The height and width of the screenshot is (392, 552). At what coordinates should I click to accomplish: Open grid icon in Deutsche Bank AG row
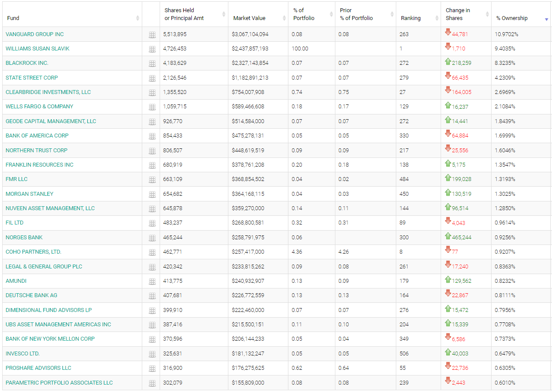pyautogui.click(x=152, y=296)
